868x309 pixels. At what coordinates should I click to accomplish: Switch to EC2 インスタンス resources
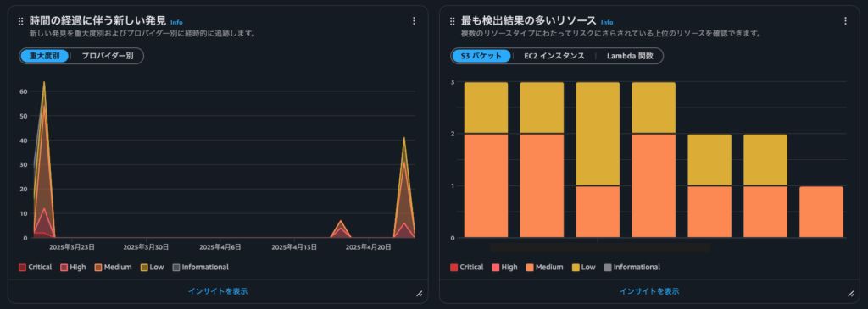coord(554,56)
